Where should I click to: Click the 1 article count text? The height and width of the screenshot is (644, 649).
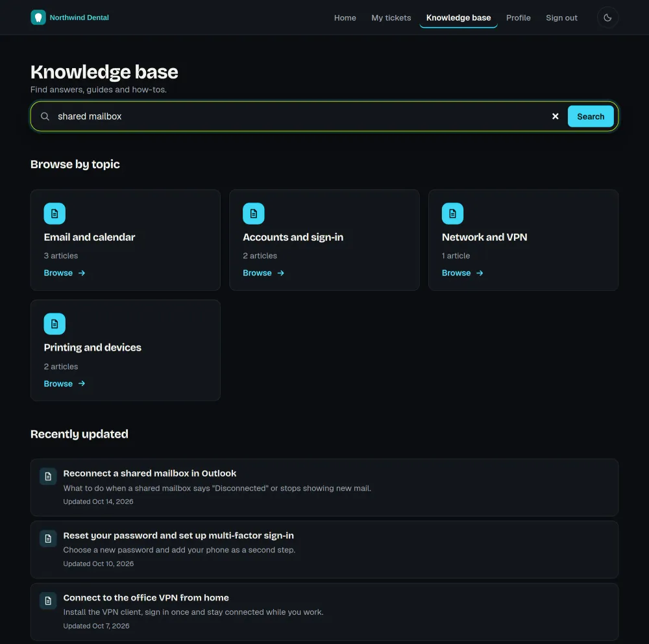pos(456,256)
